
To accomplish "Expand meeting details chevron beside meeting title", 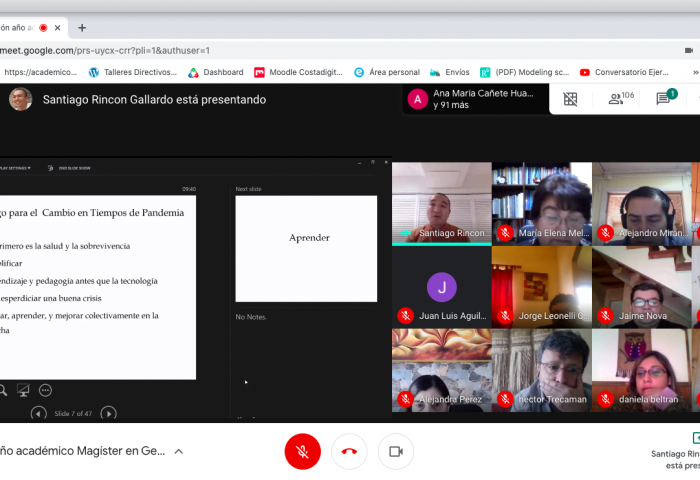I will point(179,451).
